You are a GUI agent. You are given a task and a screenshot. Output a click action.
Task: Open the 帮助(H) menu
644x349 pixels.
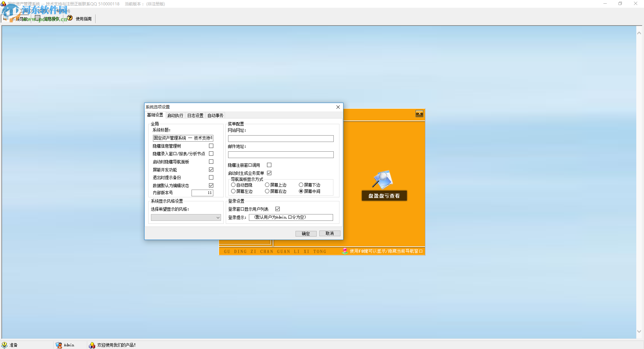(x=63, y=11)
